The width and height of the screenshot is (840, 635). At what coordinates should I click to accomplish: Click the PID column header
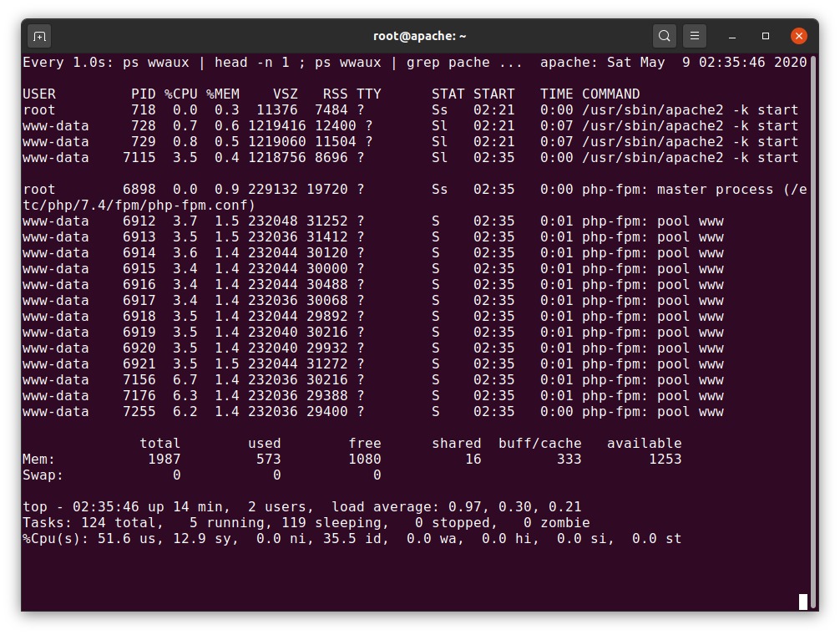(143, 94)
